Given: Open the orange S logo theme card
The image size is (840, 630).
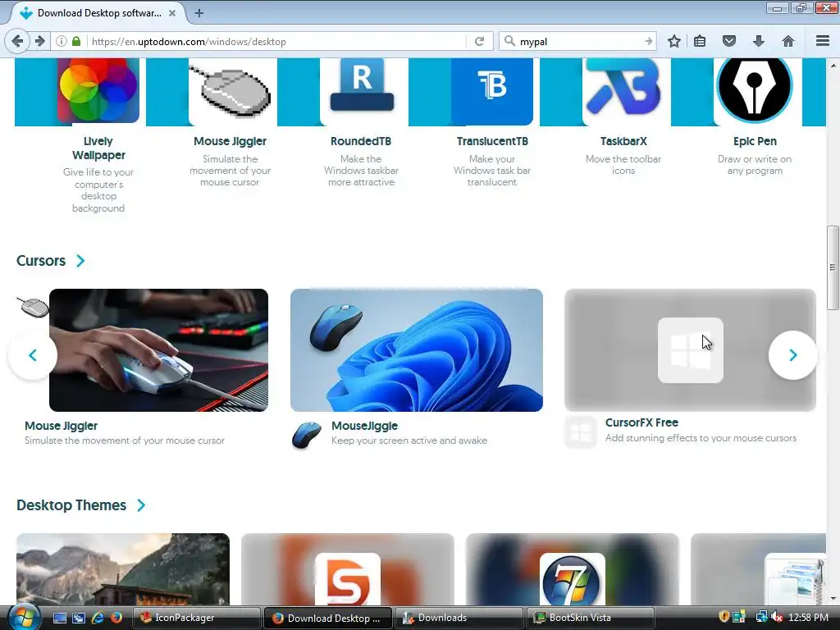Looking at the screenshot, I should pyautogui.click(x=348, y=569).
